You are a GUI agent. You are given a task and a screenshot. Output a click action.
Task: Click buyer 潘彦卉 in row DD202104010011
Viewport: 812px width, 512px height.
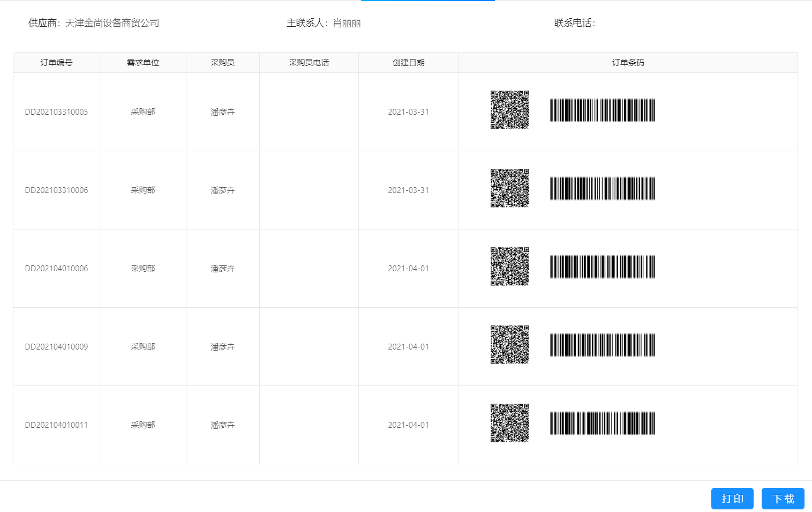click(223, 425)
